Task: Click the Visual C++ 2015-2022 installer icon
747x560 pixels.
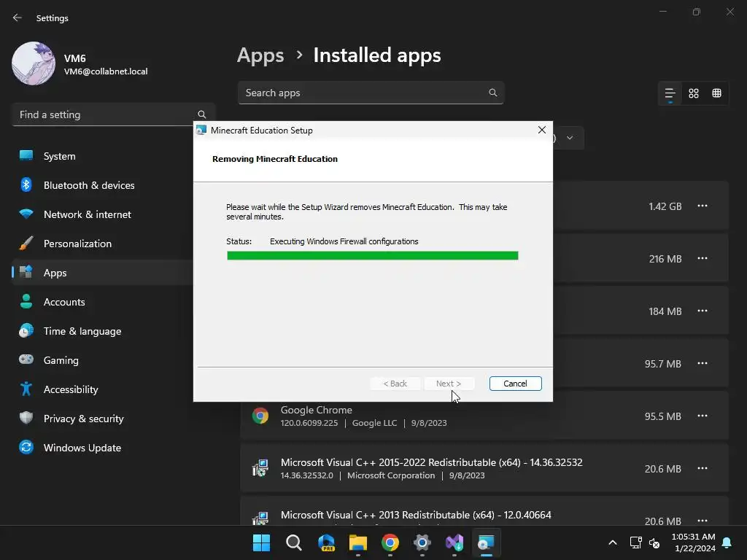Action: pos(260,468)
